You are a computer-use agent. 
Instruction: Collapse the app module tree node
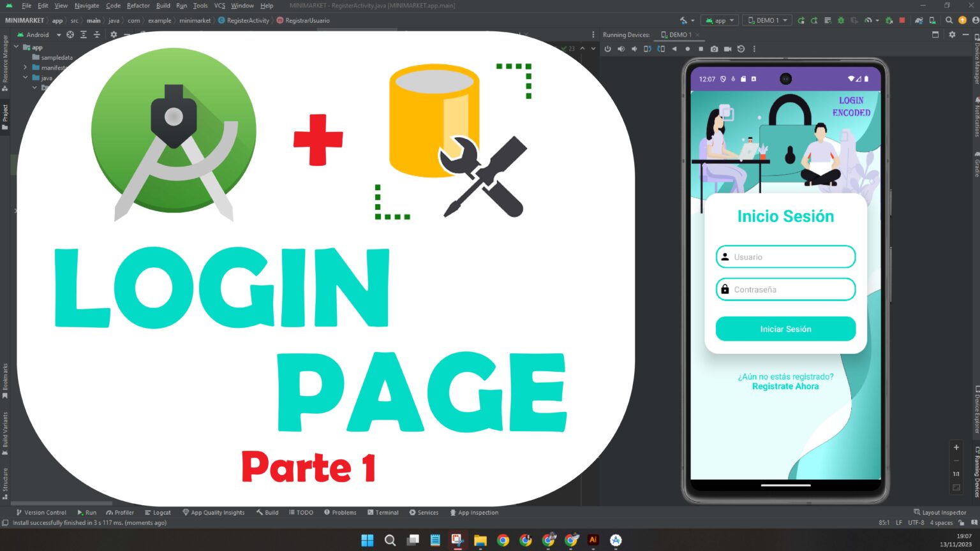[17, 47]
